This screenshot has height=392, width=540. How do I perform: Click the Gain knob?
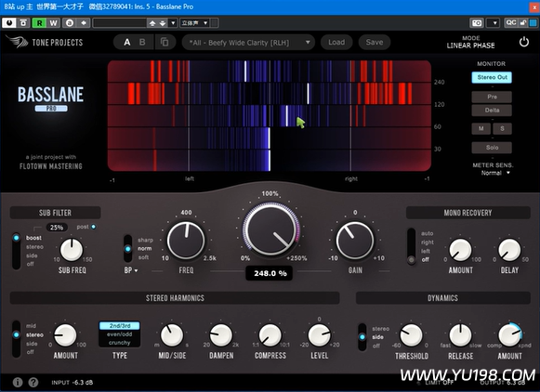(x=355, y=241)
